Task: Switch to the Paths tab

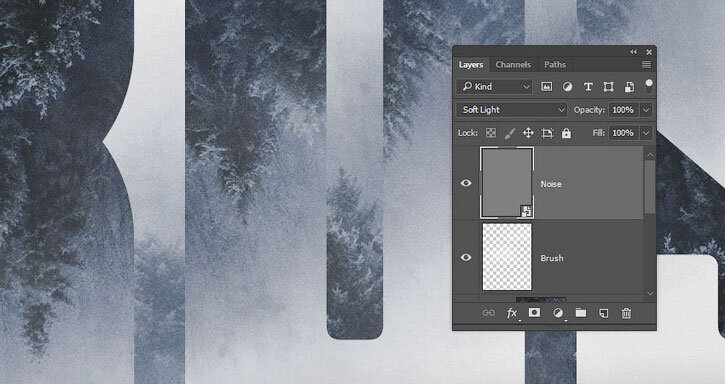Action: click(554, 65)
